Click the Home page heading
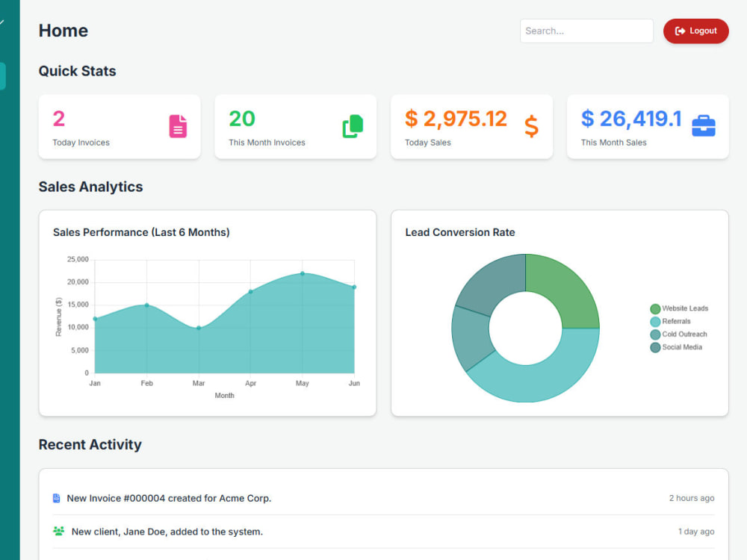Viewport: 747px width, 560px height. 63,31
